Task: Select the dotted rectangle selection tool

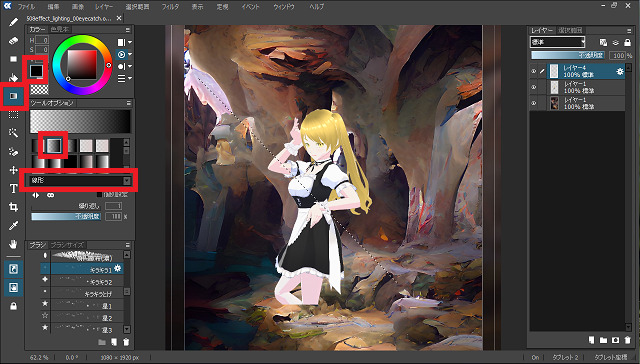Action: click(x=13, y=115)
